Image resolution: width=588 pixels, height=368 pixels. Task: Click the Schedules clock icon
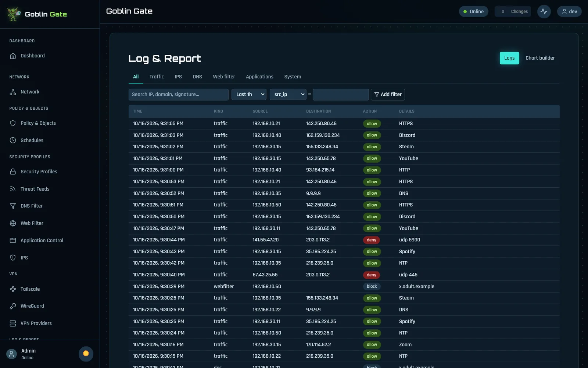point(13,140)
